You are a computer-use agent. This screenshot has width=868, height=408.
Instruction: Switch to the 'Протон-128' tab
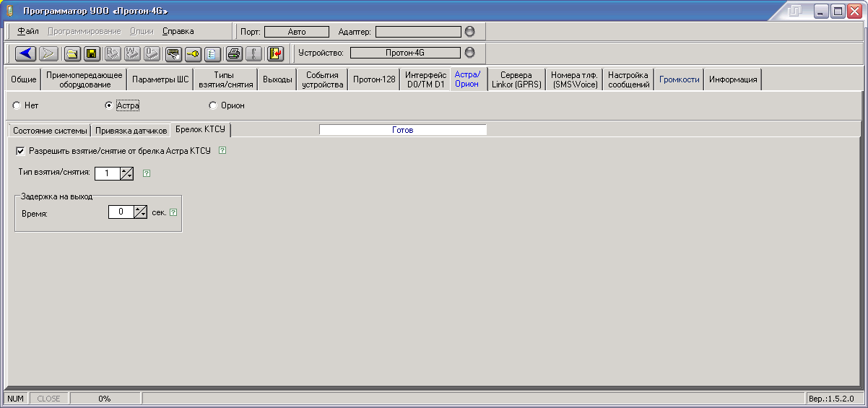(x=374, y=79)
